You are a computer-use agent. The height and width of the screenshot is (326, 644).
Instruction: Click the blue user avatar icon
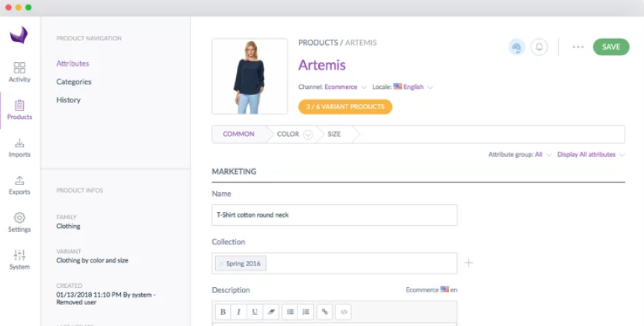click(x=517, y=47)
